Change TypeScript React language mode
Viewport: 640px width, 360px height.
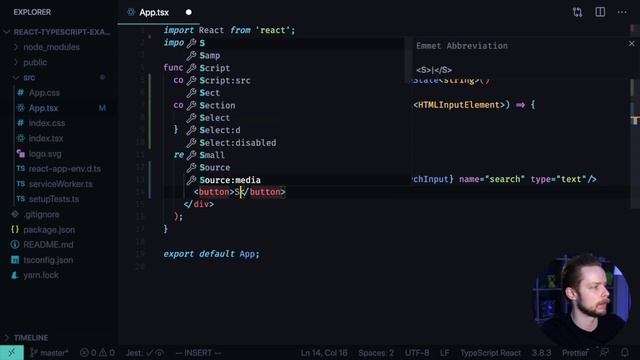click(490, 353)
